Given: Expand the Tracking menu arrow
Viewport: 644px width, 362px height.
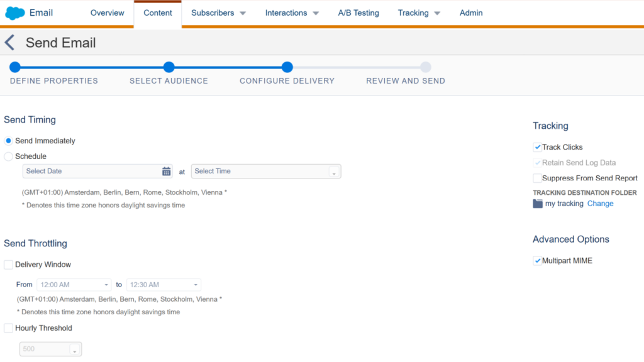Looking at the screenshot, I should 437,14.
